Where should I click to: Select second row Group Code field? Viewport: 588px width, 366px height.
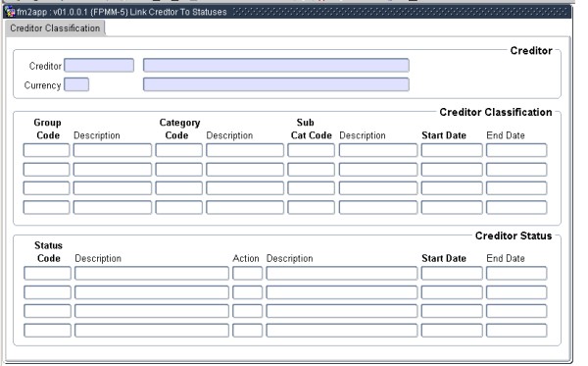(x=46, y=170)
